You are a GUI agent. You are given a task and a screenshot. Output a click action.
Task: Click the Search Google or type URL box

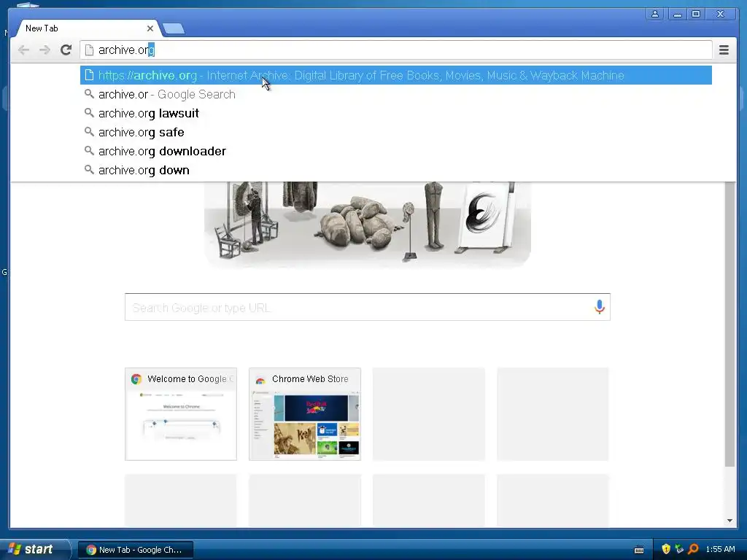point(368,307)
